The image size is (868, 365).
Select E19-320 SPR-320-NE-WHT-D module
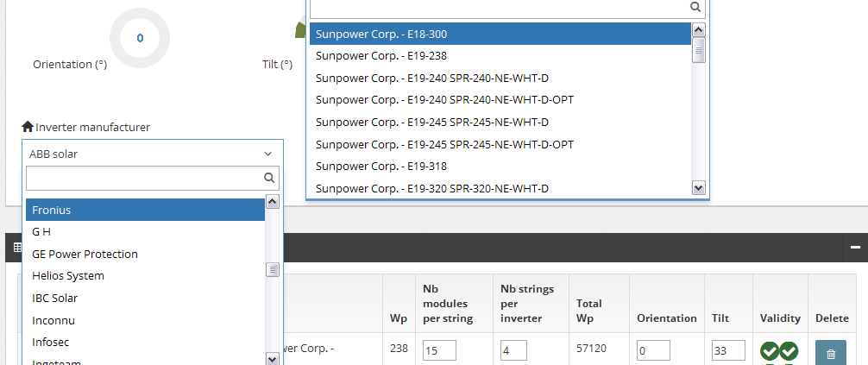pos(500,188)
